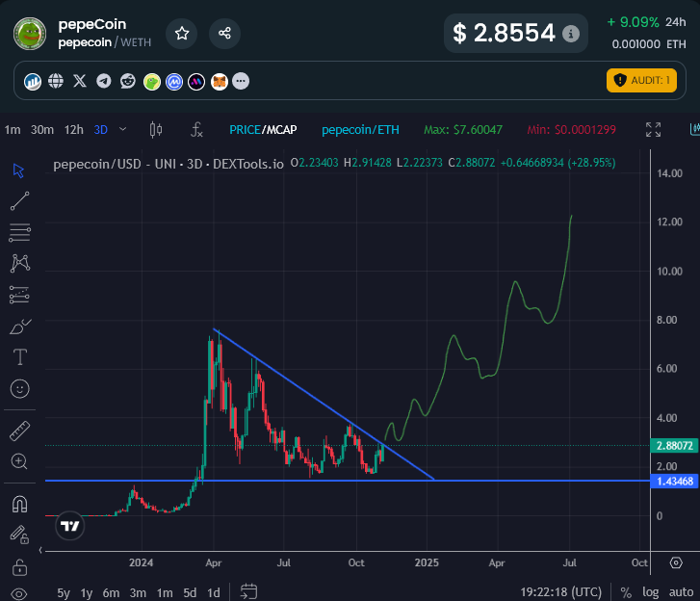Click the AUDIT: 1 badge
Screen dimensions: 700x601
(x=641, y=80)
